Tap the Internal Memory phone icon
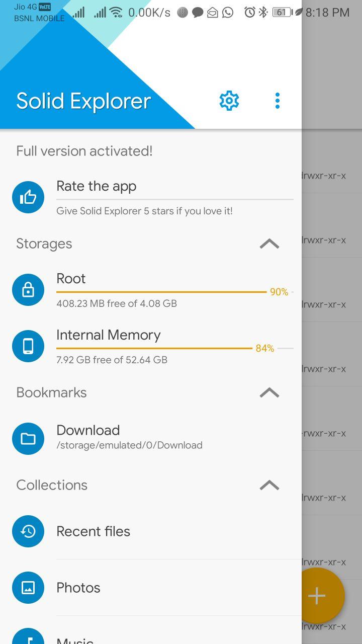Viewport: 362px width, 644px height. tap(28, 346)
